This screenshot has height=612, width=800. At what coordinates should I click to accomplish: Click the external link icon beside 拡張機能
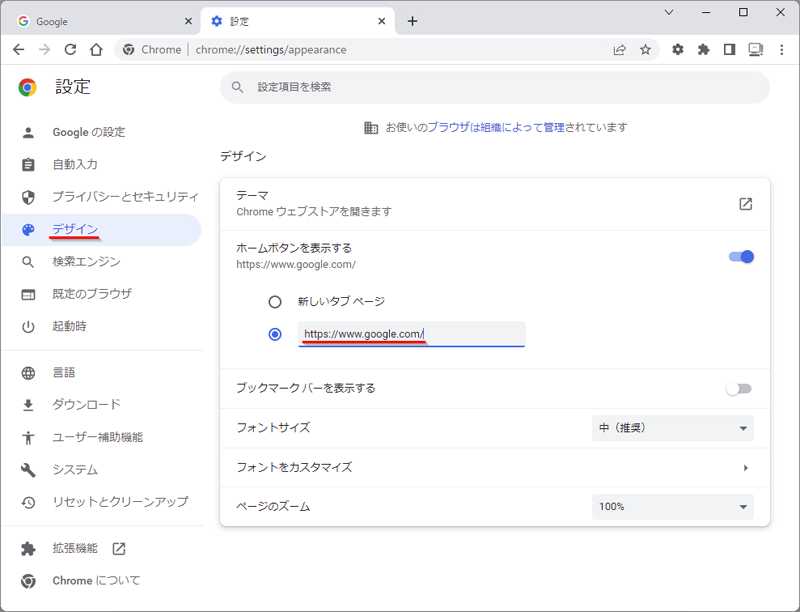(x=119, y=549)
